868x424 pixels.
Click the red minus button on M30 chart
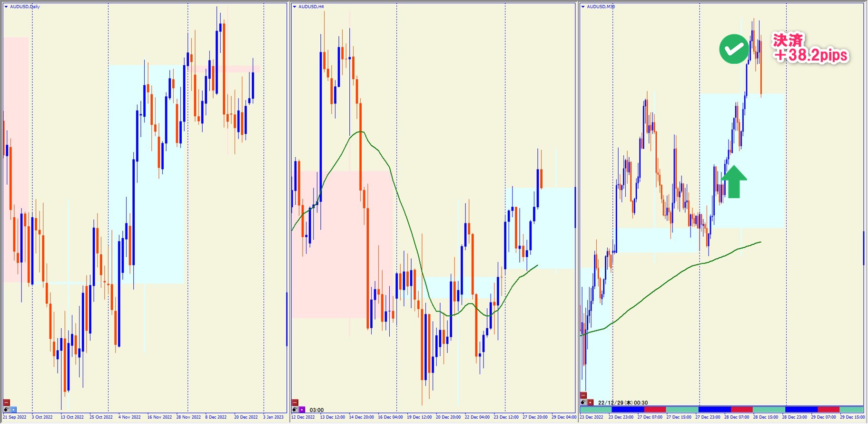click(583, 395)
